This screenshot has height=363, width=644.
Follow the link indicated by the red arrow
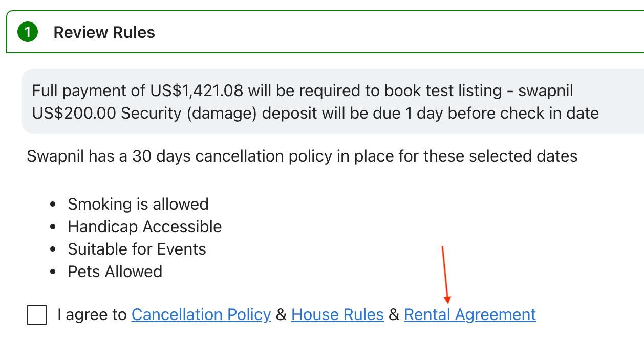point(470,314)
